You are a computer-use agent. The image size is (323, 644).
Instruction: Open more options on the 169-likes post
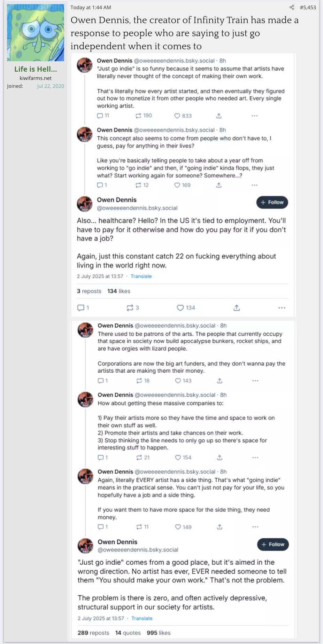click(x=254, y=185)
